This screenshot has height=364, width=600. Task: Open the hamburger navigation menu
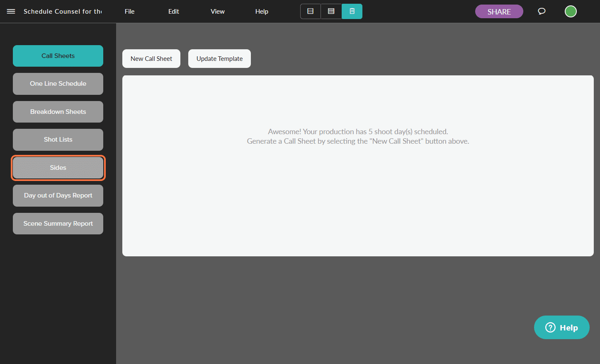(x=11, y=11)
